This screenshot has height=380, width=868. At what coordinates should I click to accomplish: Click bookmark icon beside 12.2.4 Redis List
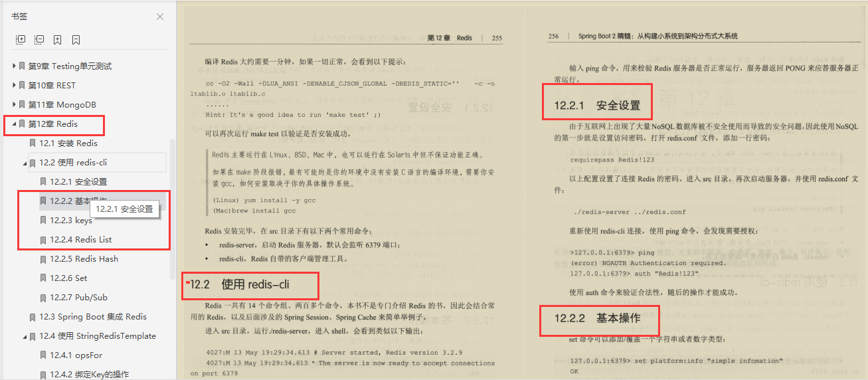tap(43, 240)
